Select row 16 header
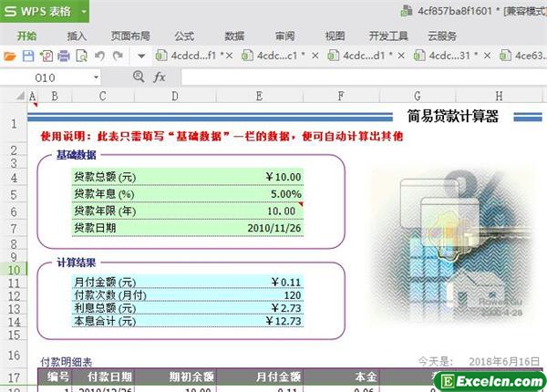Image resolution: width=547 pixels, height=392 pixels. [14, 355]
